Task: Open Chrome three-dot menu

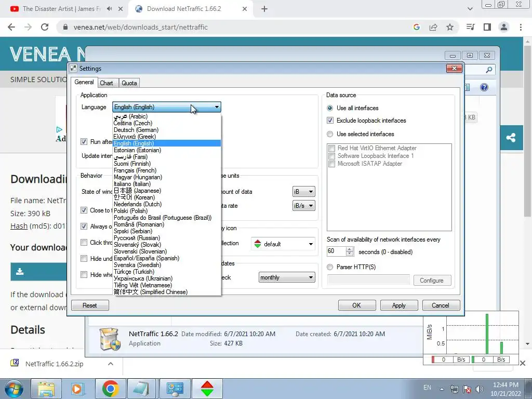Action: click(521, 27)
